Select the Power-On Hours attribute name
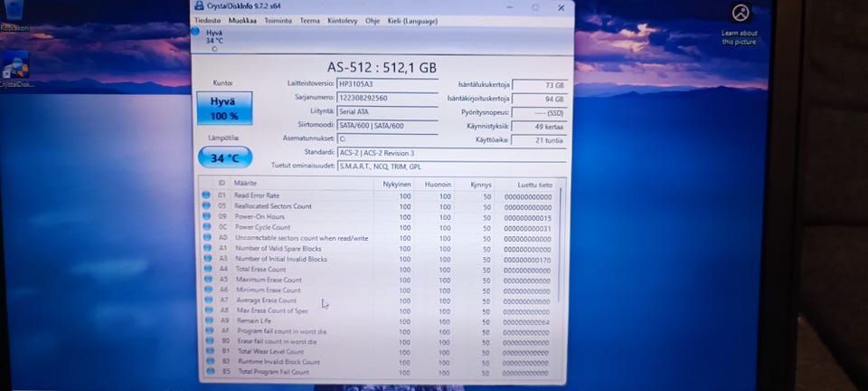The image size is (868, 391). 259,216
